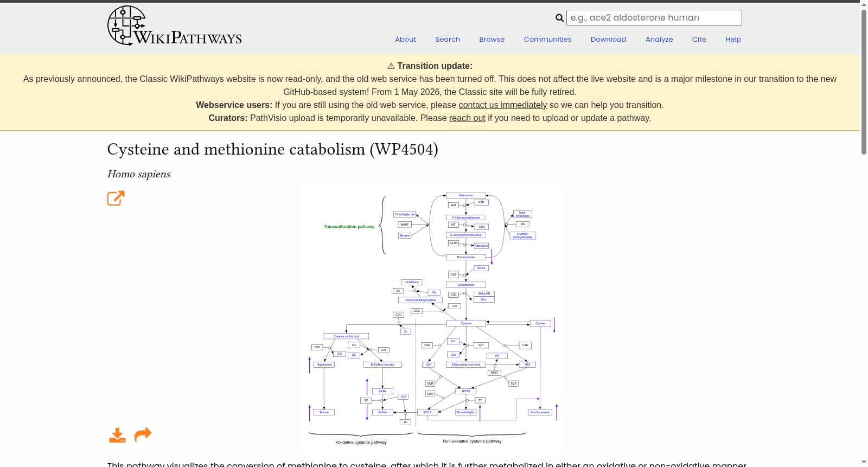Select the Homocysteine node

coord(466,257)
